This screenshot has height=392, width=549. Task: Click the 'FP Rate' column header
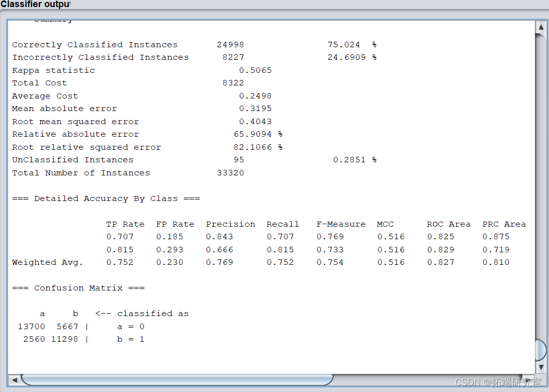pos(175,224)
